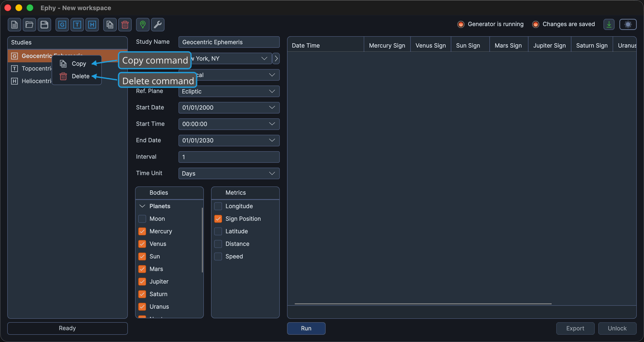The image size is (644, 342).
Task: Open the Start Date picker
Action: [229, 108]
